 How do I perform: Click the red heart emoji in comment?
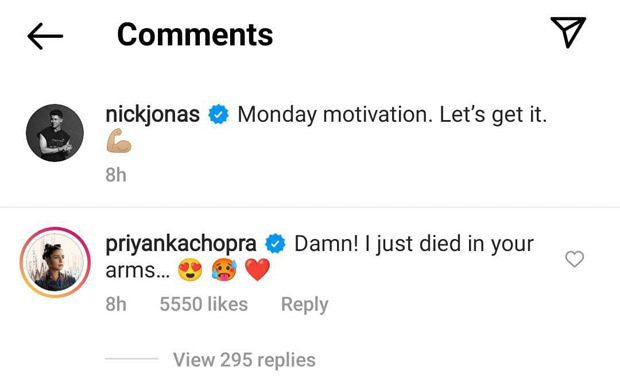pos(257,270)
